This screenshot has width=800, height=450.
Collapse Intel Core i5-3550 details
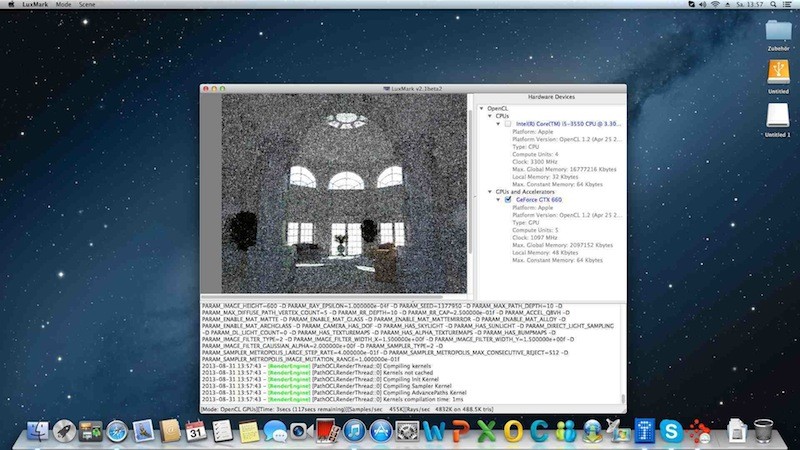tap(498, 124)
